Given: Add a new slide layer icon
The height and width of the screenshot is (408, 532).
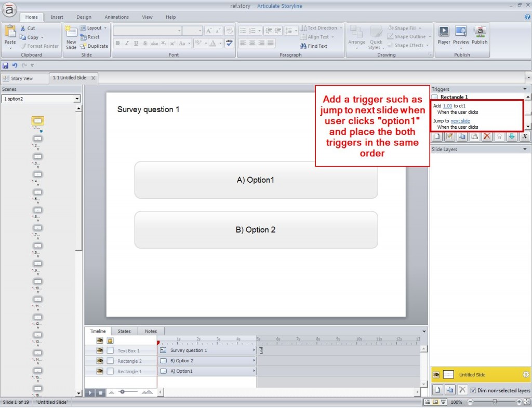Looking at the screenshot, I should point(437,390).
